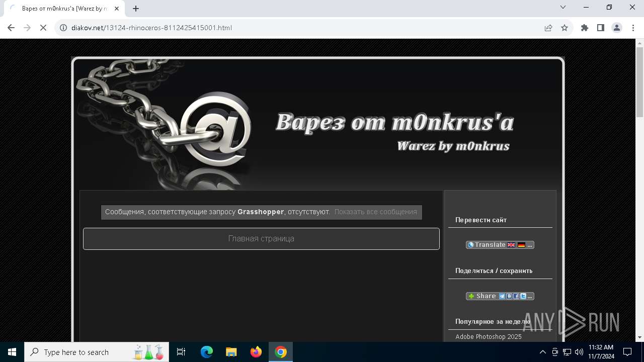The height and width of the screenshot is (362, 644).
Task: Open the network status tray icon
Action: (x=567, y=352)
